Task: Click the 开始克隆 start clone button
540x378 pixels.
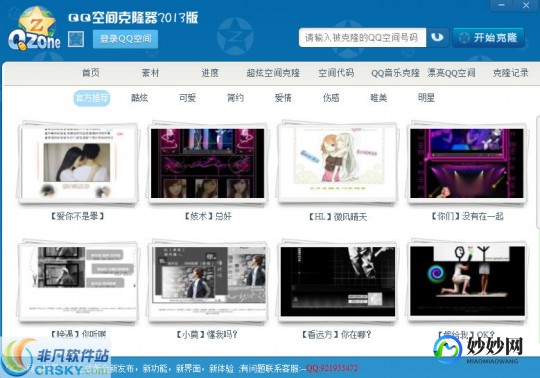Action: tap(489, 38)
